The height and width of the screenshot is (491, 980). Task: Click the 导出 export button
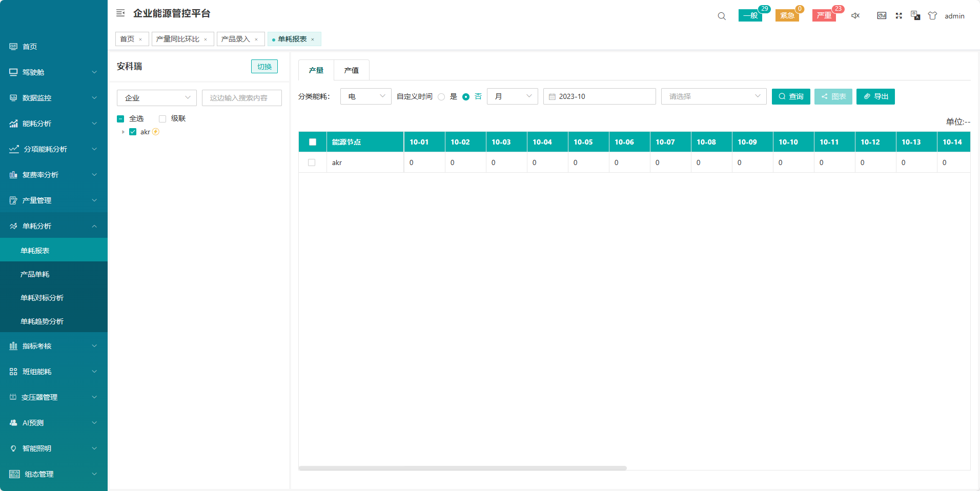coord(875,96)
